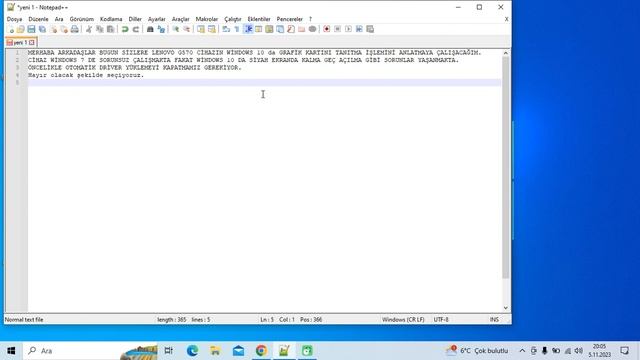Click the vertical scrollbar thumb
This screenshot has height=360, width=640.
(506, 167)
